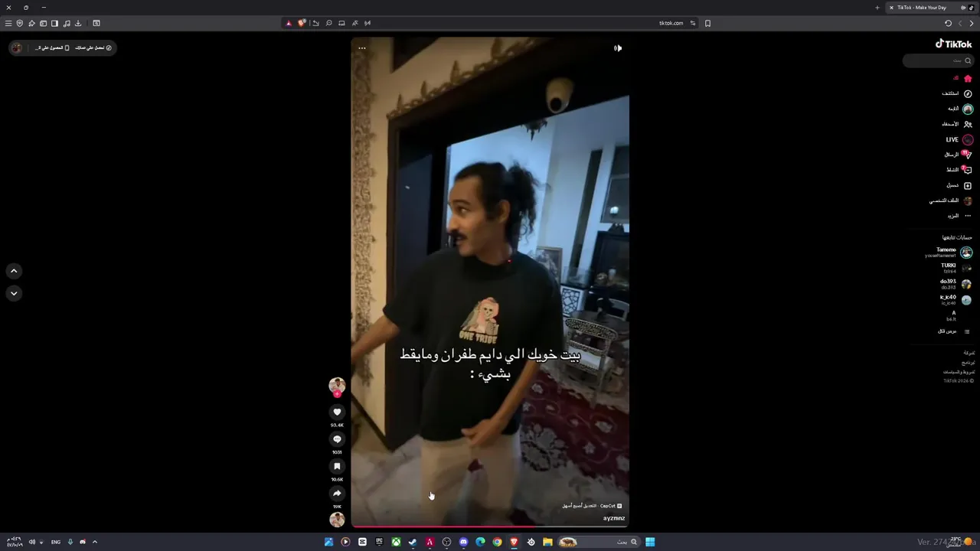
Task: Open Google Chrome from taskbar
Action: click(x=497, y=542)
